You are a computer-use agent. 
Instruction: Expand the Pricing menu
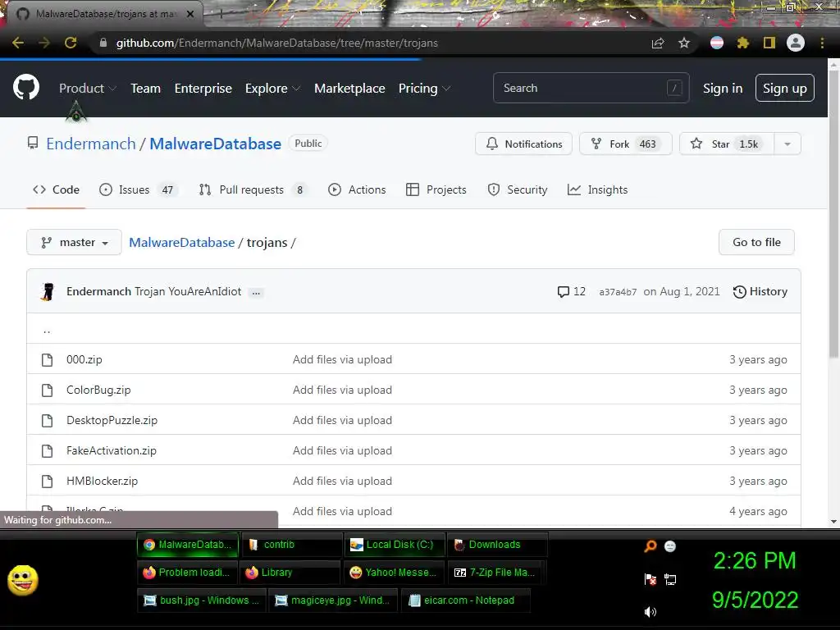424,89
